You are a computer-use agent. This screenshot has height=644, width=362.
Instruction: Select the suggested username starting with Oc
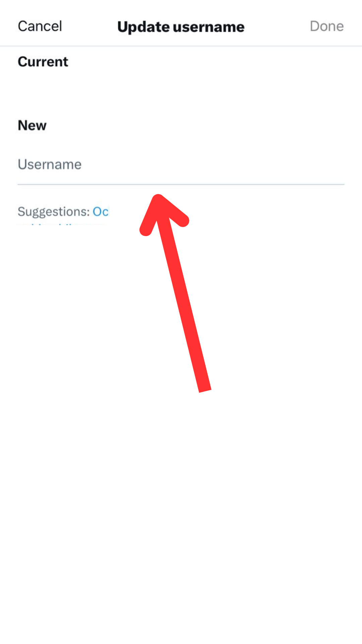pos(101,212)
